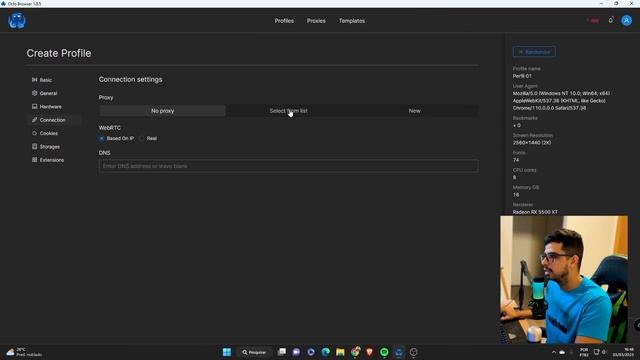Click the taskbar search box
Image resolution: width=640 pixels, height=360 pixels.
point(254,352)
